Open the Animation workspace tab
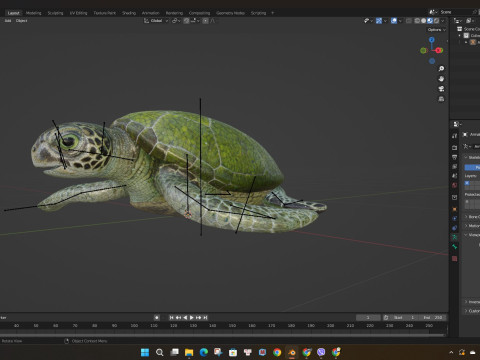This screenshot has width=480, height=360. click(151, 13)
